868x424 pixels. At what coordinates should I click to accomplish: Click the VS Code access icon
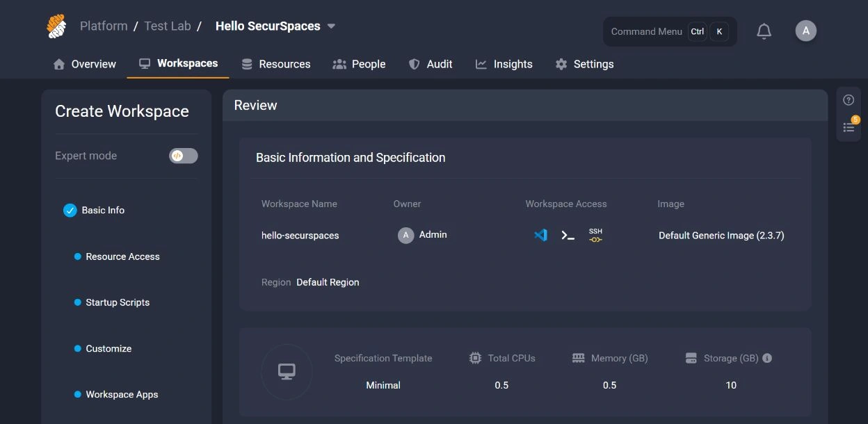pyautogui.click(x=540, y=235)
